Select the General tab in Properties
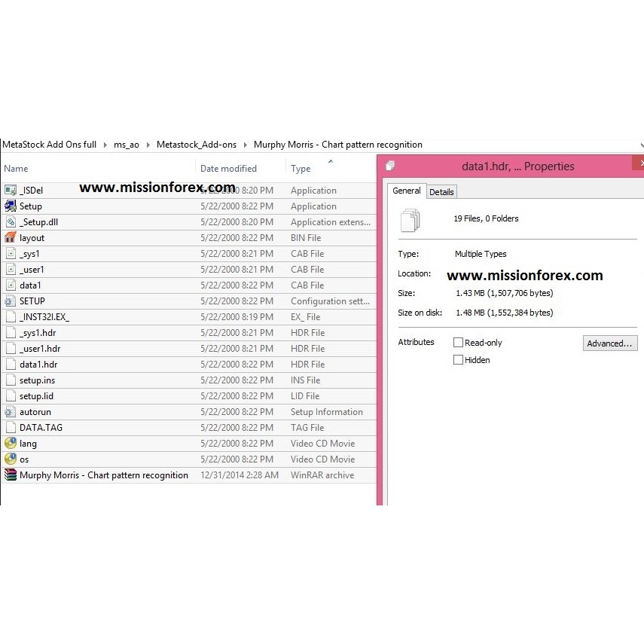Image resolution: width=644 pixels, height=644 pixels. click(x=407, y=191)
